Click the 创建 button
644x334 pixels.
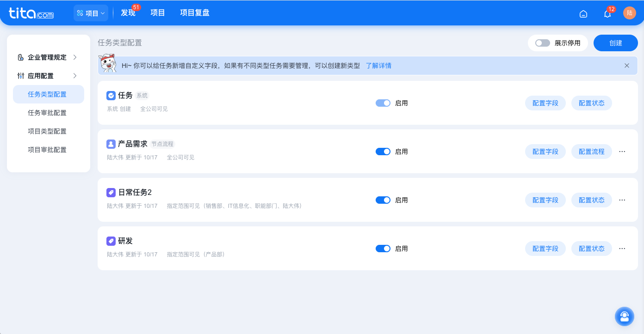pyautogui.click(x=615, y=43)
